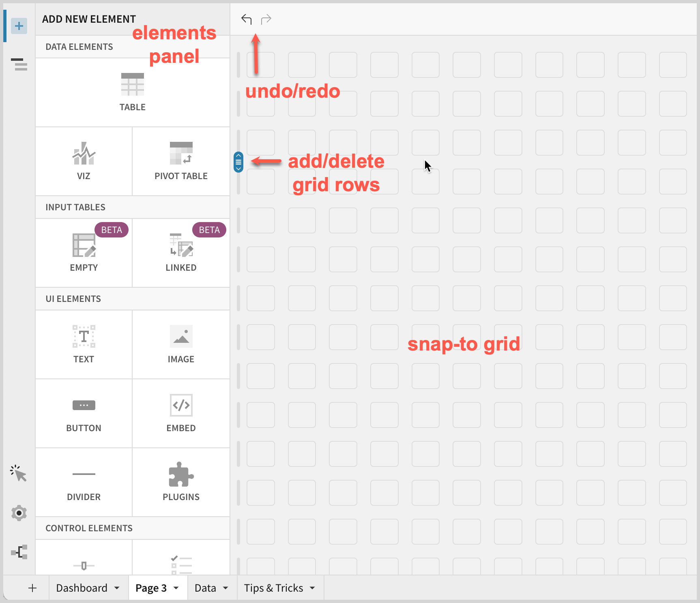Add an Image element
Screen dimensions: 700x603
coord(181,344)
